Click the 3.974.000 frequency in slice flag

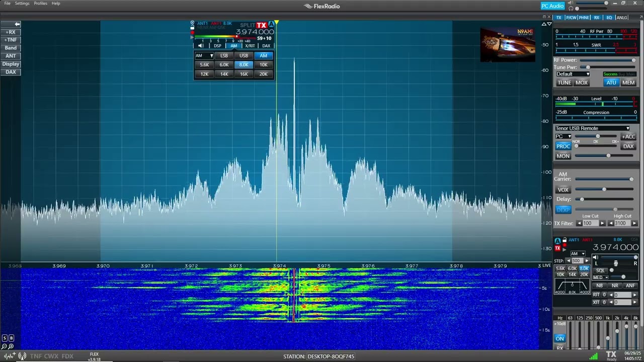pyautogui.click(x=255, y=32)
